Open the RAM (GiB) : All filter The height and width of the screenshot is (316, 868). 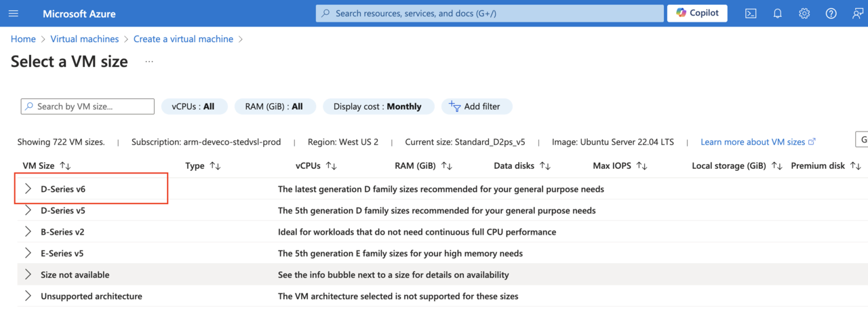coord(274,106)
